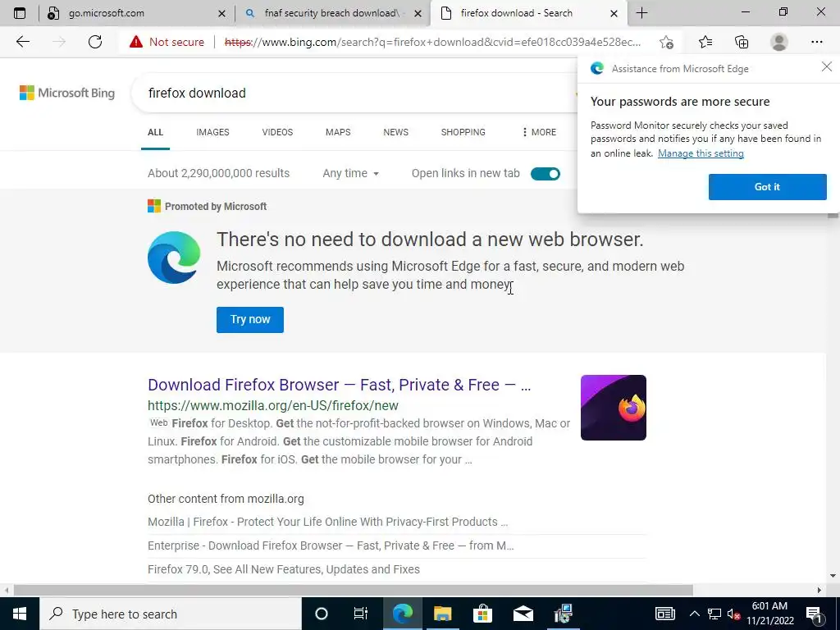Open a new browser tab
The image size is (840, 630).
click(641, 13)
